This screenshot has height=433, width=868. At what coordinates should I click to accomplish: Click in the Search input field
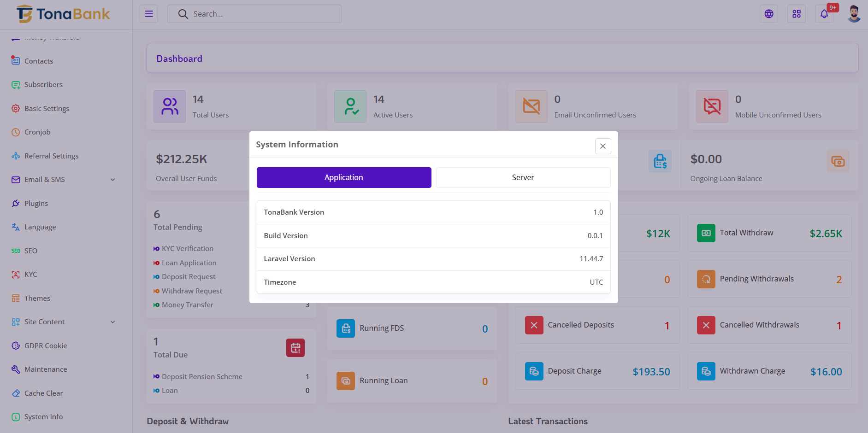click(263, 14)
